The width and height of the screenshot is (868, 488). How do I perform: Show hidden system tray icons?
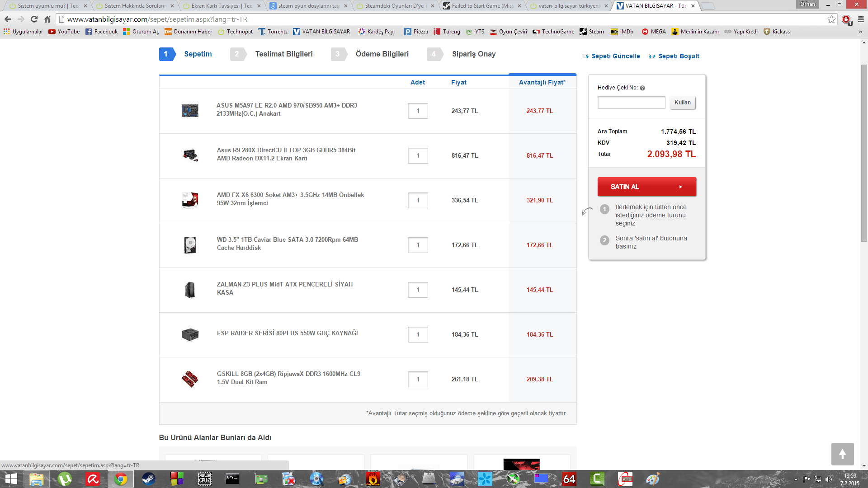(796, 479)
